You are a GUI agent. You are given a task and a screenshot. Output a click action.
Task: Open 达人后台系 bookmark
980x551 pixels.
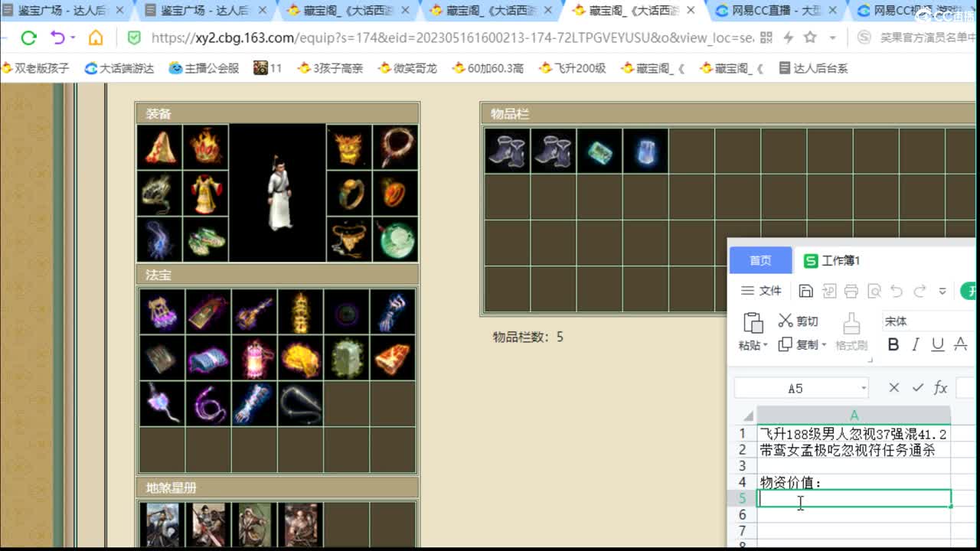[x=813, y=68]
